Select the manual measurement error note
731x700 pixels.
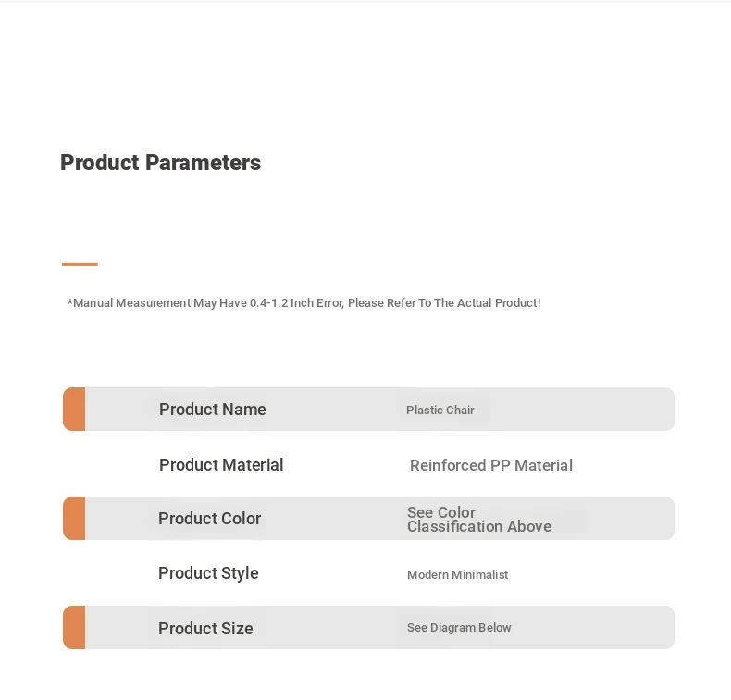304,303
